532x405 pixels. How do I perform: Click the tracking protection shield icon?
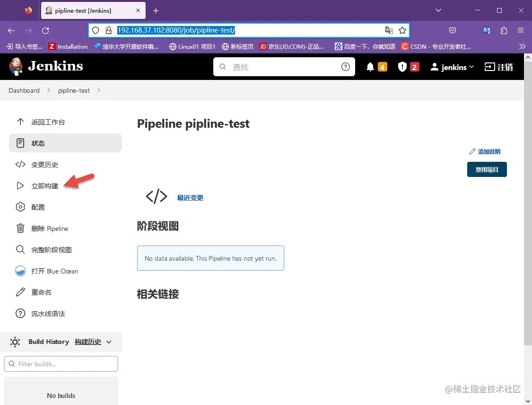coord(96,30)
